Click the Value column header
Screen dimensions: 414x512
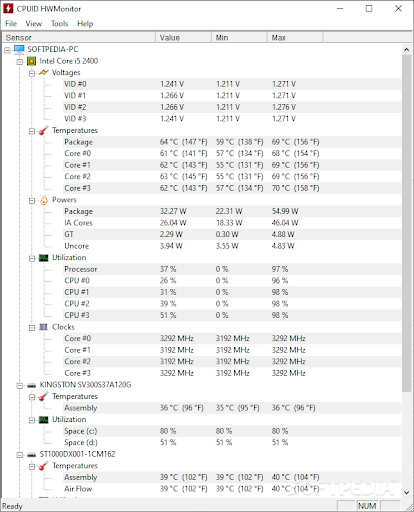click(x=183, y=38)
